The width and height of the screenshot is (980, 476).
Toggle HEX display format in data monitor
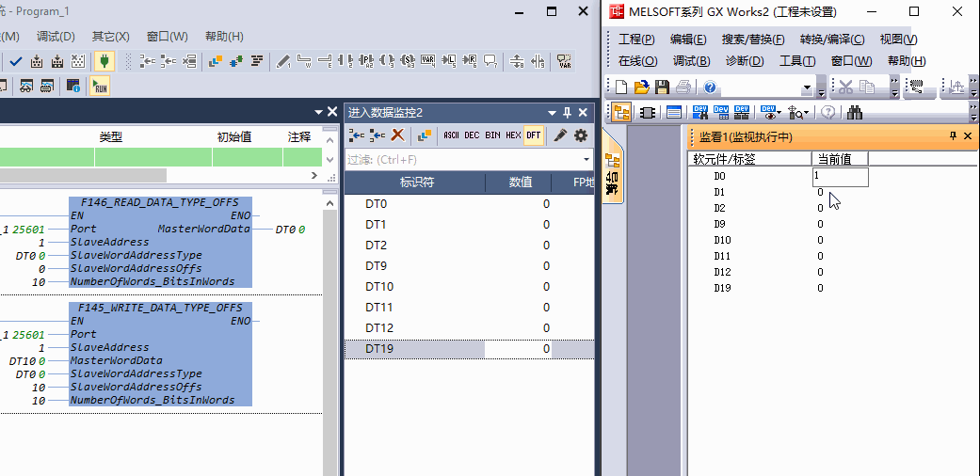pos(513,135)
